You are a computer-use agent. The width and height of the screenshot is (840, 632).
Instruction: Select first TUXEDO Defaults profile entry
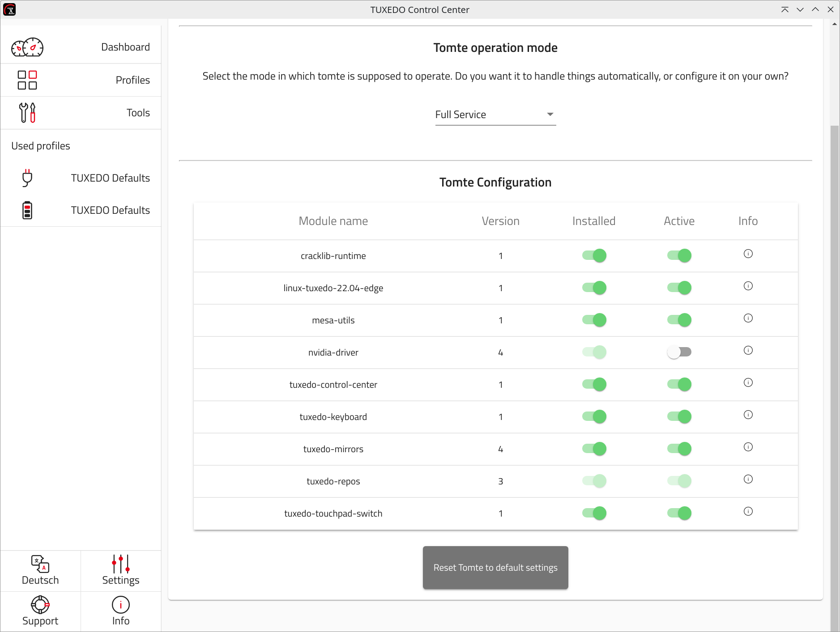click(x=81, y=178)
